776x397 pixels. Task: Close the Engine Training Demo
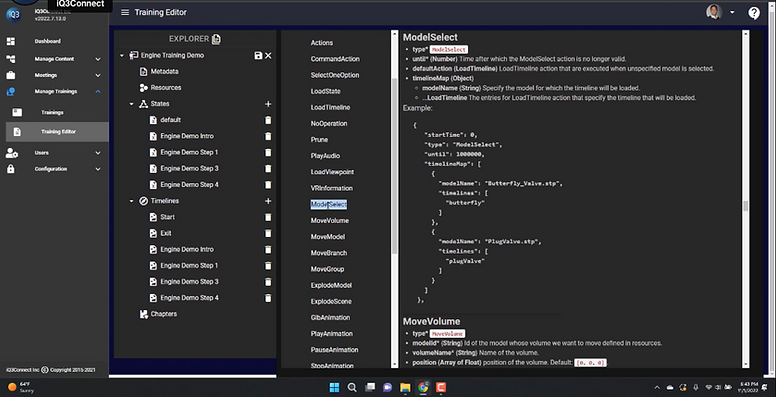(x=268, y=55)
